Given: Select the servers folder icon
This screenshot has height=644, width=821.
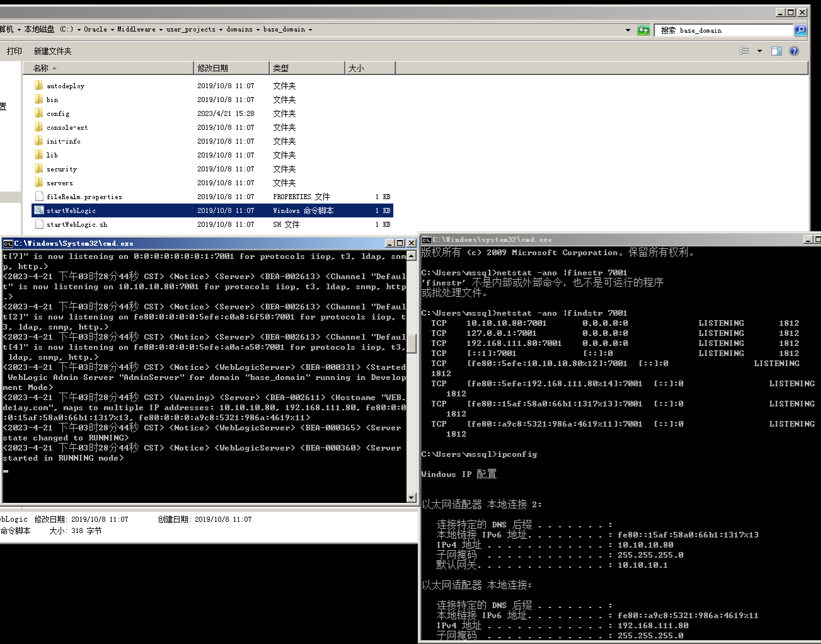Looking at the screenshot, I should [x=39, y=182].
